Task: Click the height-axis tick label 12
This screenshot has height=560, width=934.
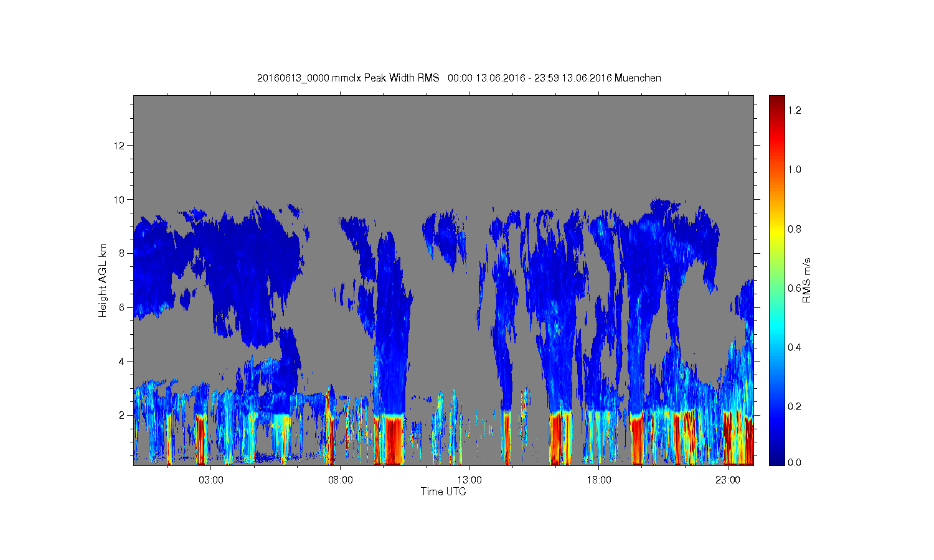Action: click(x=120, y=146)
